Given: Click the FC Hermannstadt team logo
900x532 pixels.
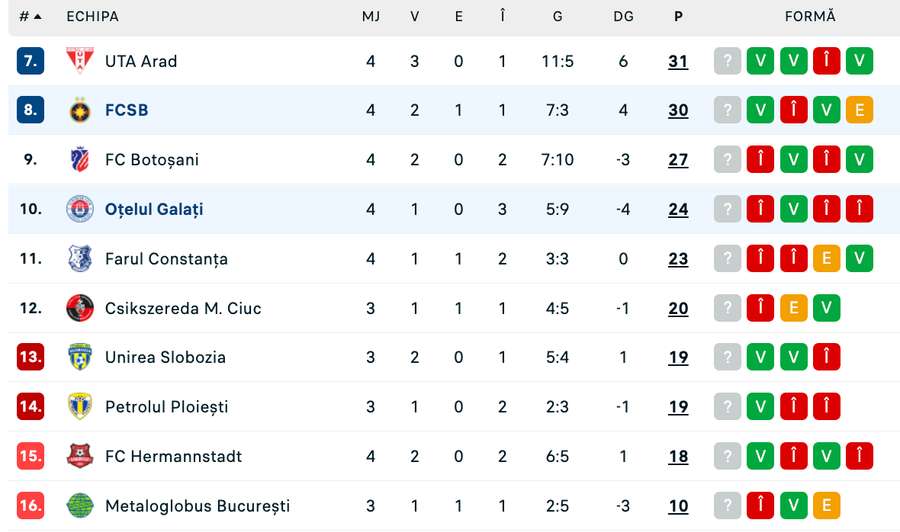Looking at the screenshot, I should tap(79, 456).
